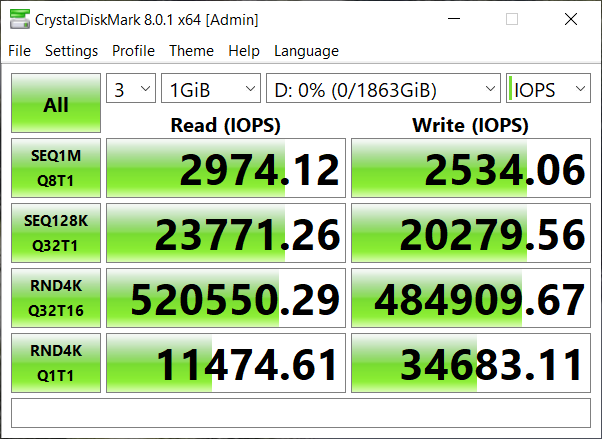Open the Profile menu
This screenshot has height=439, width=602.
click(133, 51)
